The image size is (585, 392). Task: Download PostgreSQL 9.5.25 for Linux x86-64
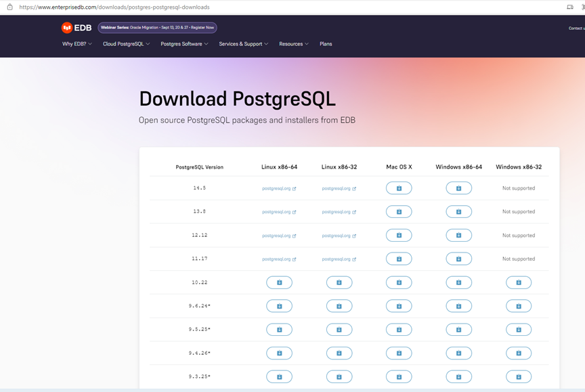[279, 329]
